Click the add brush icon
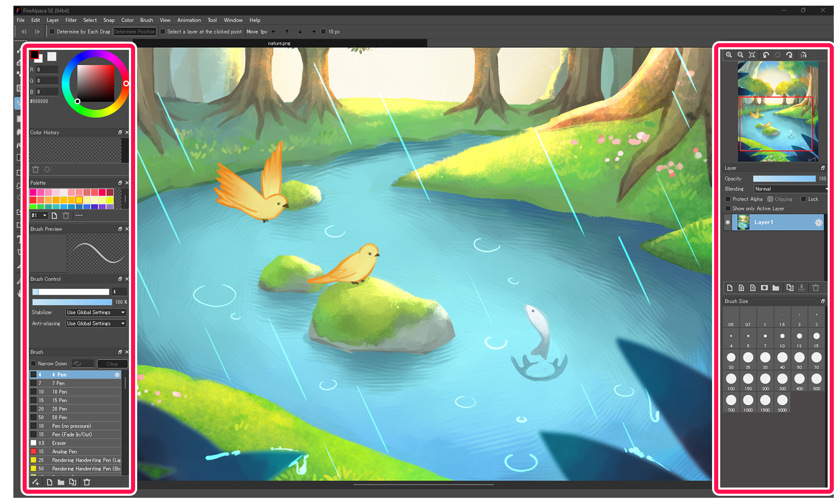Screen dimensions: 840x504 click(x=36, y=482)
